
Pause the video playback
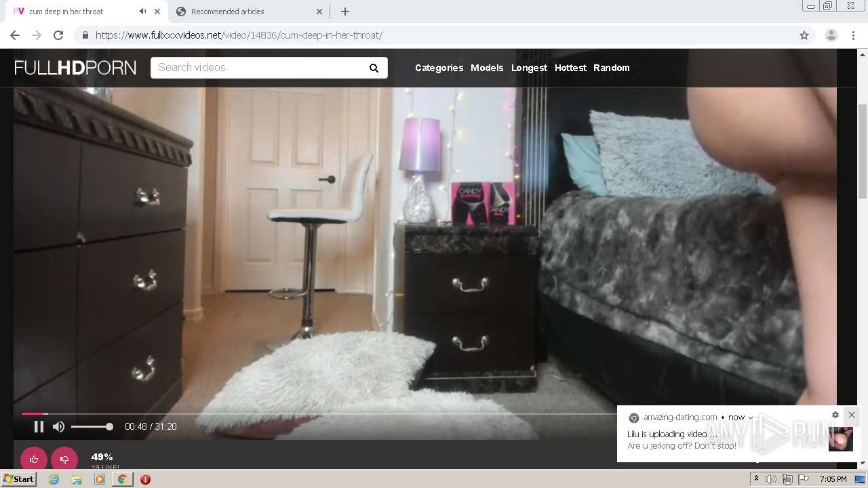pos(39,426)
